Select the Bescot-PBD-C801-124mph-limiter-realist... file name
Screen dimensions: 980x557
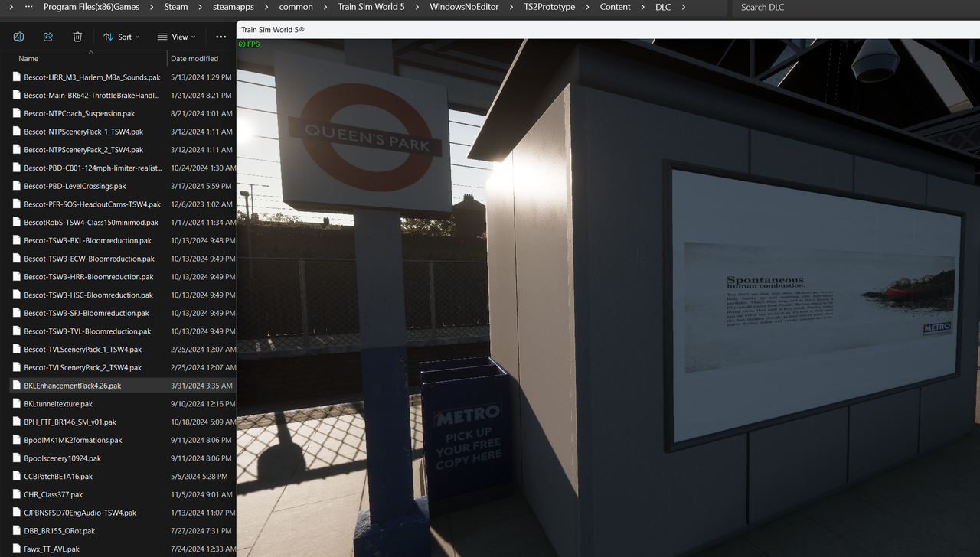point(93,168)
